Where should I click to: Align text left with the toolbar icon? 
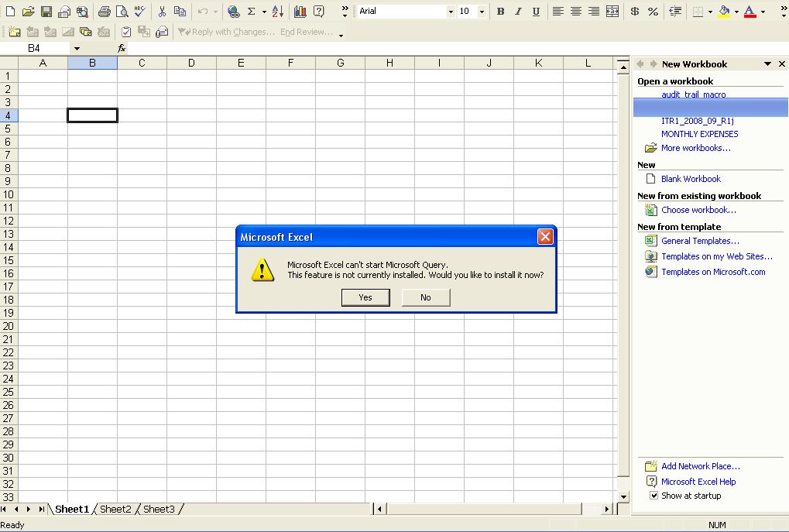tap(557, 11)
